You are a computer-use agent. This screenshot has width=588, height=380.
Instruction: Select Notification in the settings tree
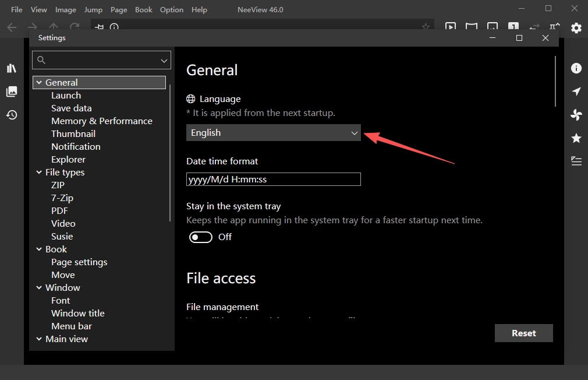(76, 146)
